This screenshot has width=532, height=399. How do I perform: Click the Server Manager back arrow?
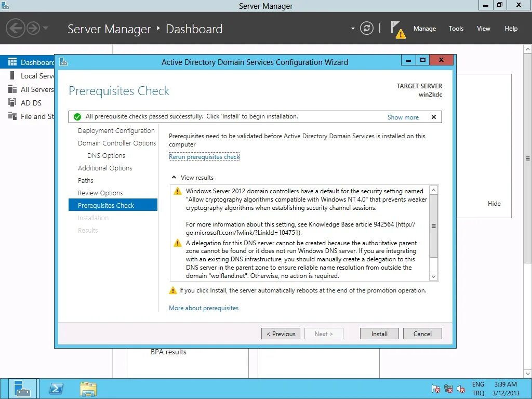coord(15,28)
